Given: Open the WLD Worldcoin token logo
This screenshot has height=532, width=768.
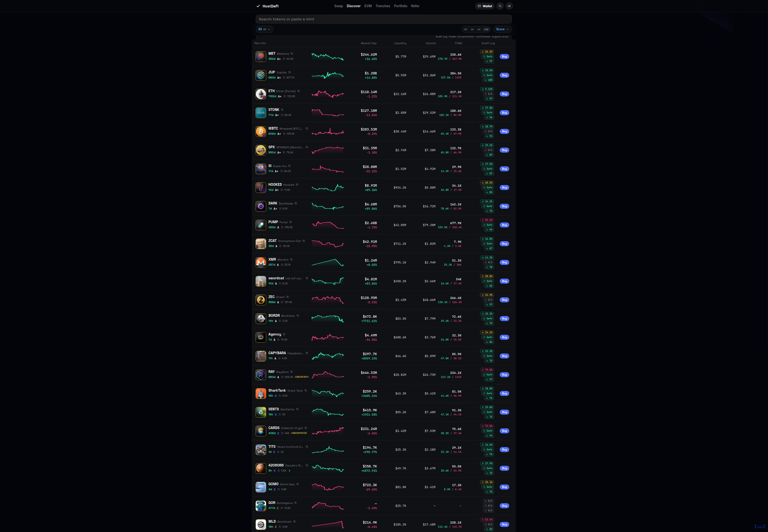Looking at the screenshot, I should (261, 524).
